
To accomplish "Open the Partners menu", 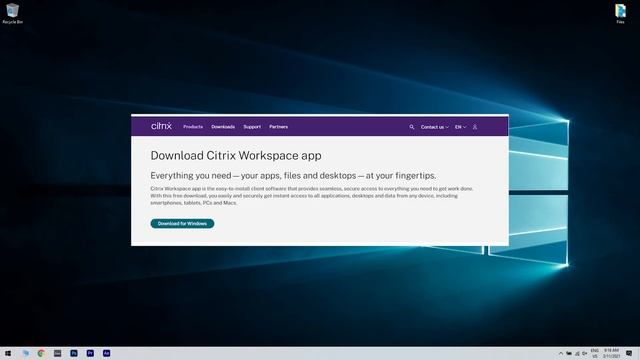I will click(x=278, y=127).
